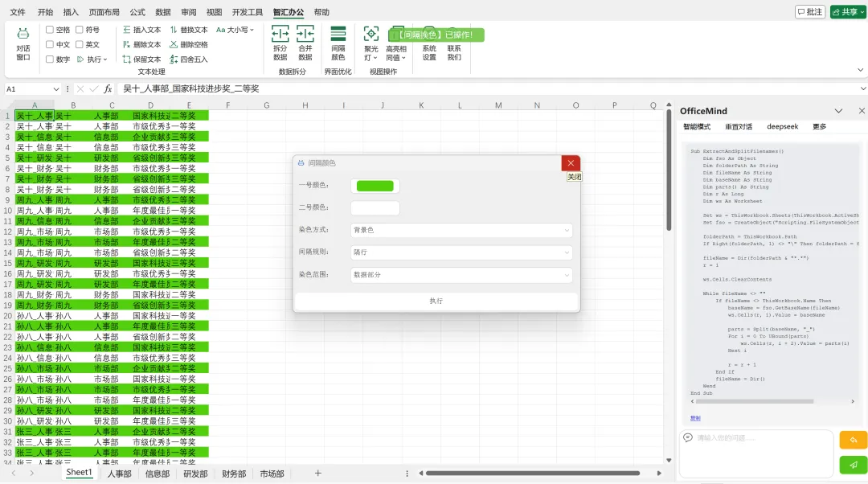The width and height of the screenshot is (868, 484).
Task: Select deepseek model in OfficeMind
Action: pos(782,127)
